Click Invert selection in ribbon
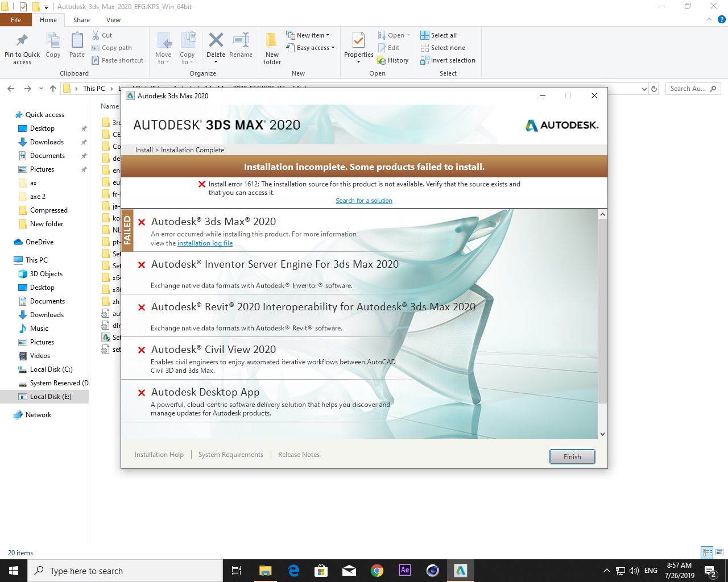The image size is (728, 582). [448, 60]
